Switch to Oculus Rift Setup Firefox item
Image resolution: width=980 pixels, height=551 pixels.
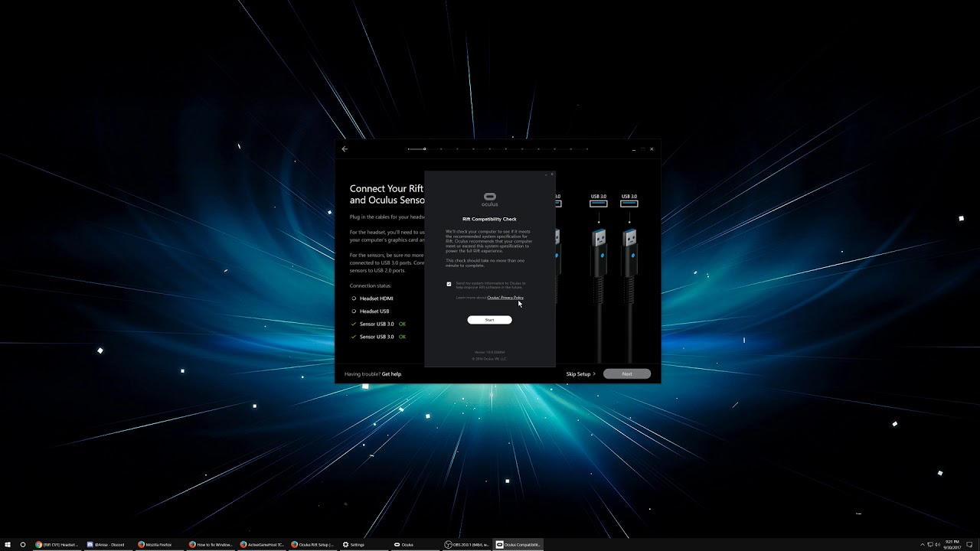point(313,545)
